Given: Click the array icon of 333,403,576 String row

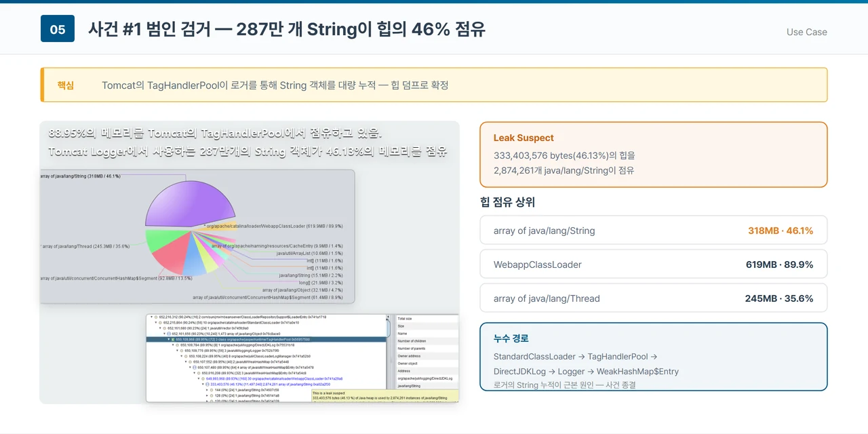Looking at the screenshot, I should pos(208,384).
